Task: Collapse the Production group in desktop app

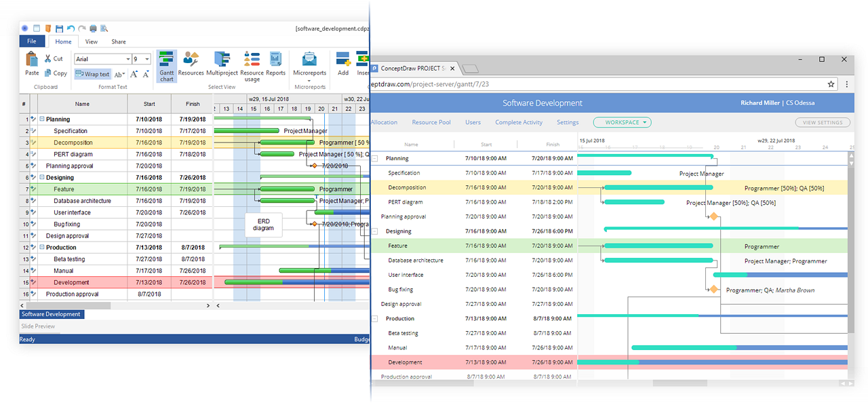Action: [x=41, y=248]
